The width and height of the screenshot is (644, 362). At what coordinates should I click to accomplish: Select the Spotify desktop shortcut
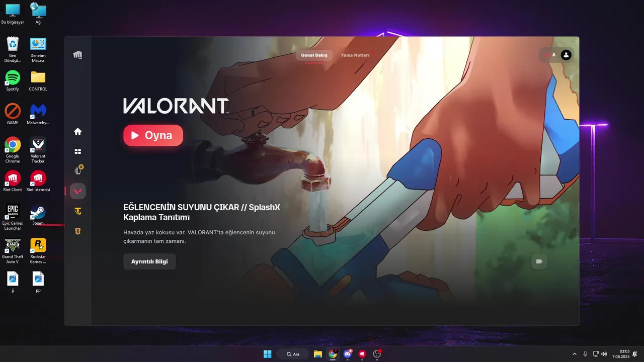(x=13, y=81)
